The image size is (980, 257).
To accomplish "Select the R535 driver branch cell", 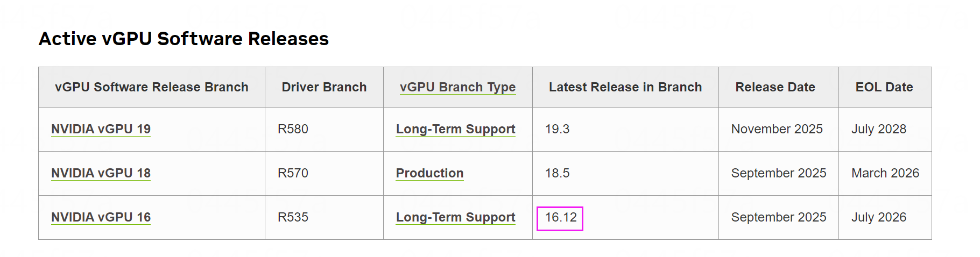I will point(293,217).
